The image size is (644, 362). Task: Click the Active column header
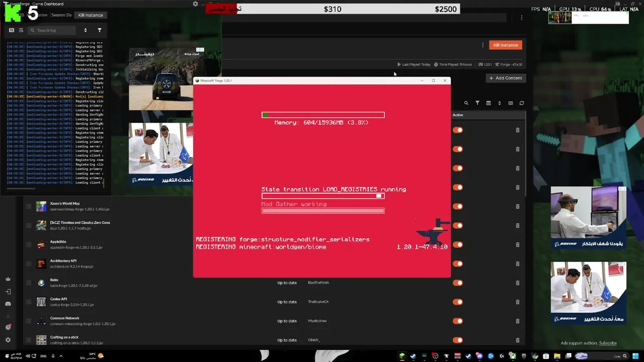point(458,115)
